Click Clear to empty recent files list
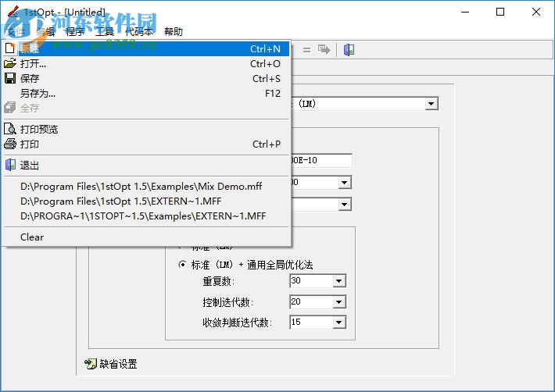The image size is (555, 392). pos(146,237)
